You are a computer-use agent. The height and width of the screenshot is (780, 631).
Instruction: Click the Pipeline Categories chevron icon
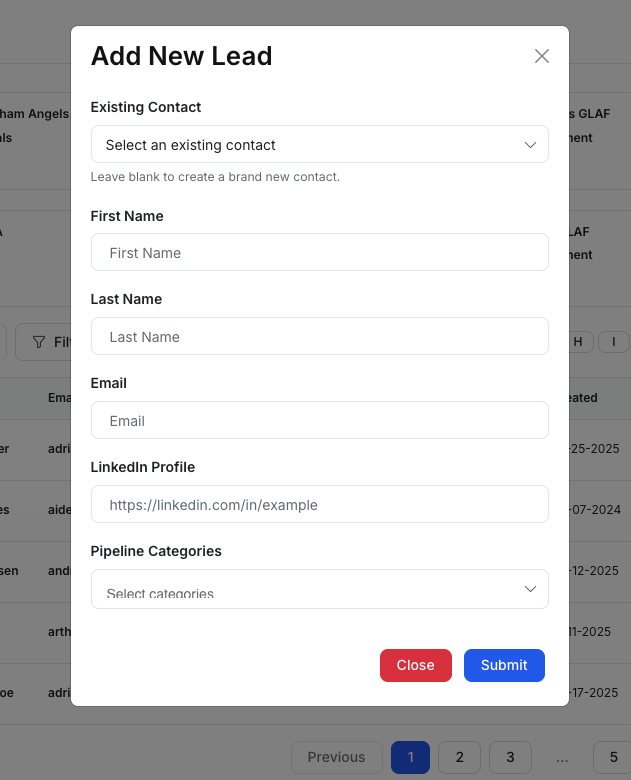click(531, 590)
